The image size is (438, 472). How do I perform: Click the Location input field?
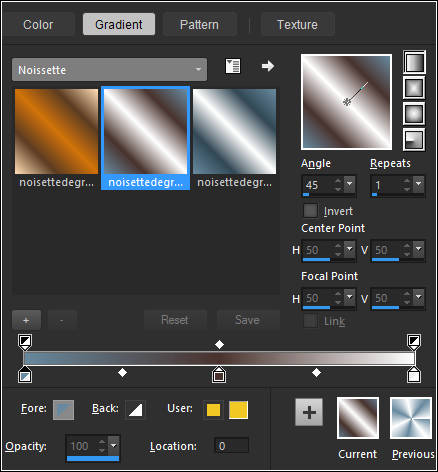pyautogui.click(x=231, y=446)
